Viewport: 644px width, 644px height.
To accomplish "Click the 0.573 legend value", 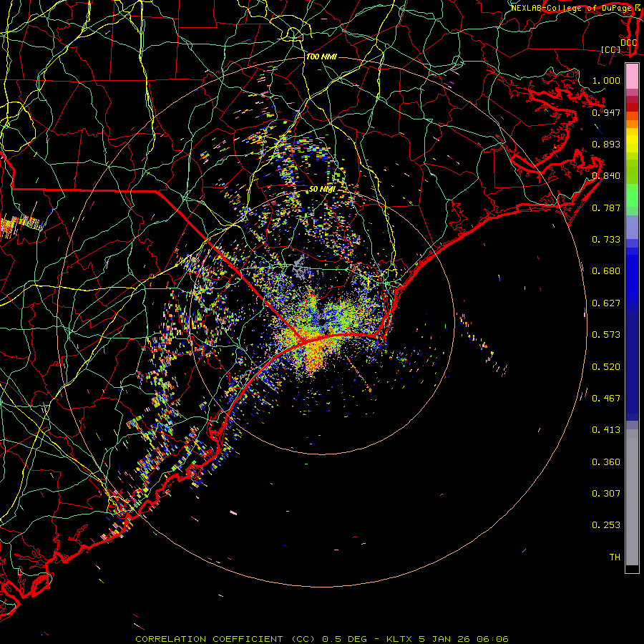I will click(x=606, y=335).
